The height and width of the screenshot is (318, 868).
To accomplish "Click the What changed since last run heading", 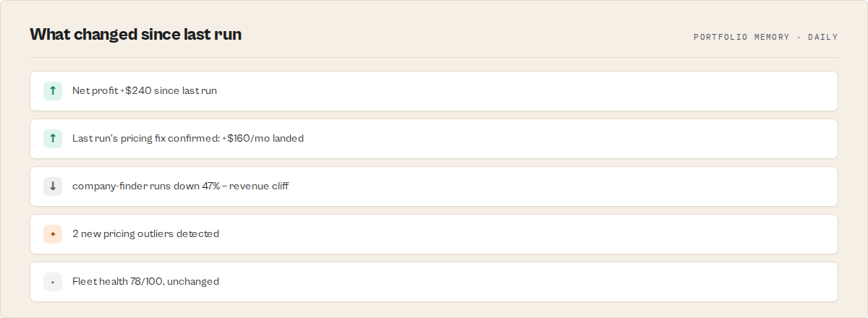I will pyautogui.click(x=136, y=34).
